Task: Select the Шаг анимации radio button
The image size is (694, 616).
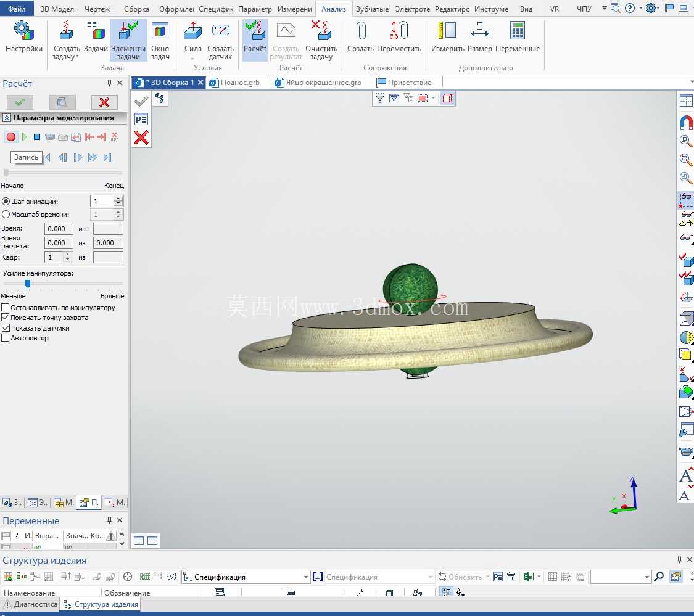Action: [x=6, y=202]
